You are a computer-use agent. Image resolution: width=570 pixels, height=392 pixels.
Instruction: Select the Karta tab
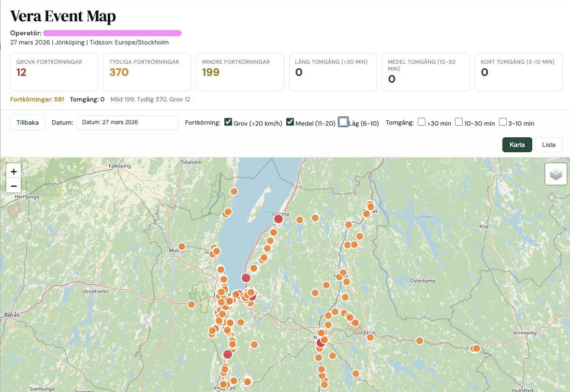click(x=517, y=145)
